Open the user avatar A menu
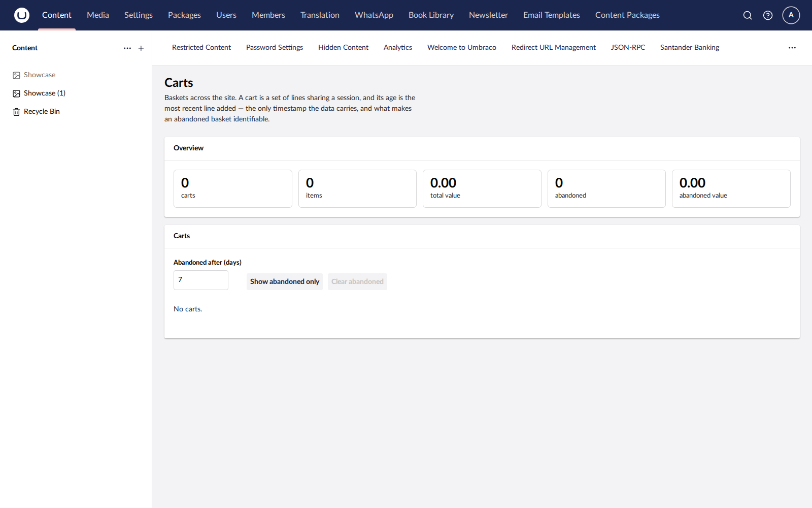This screenshot has height=508, width=812. [791, 15]
